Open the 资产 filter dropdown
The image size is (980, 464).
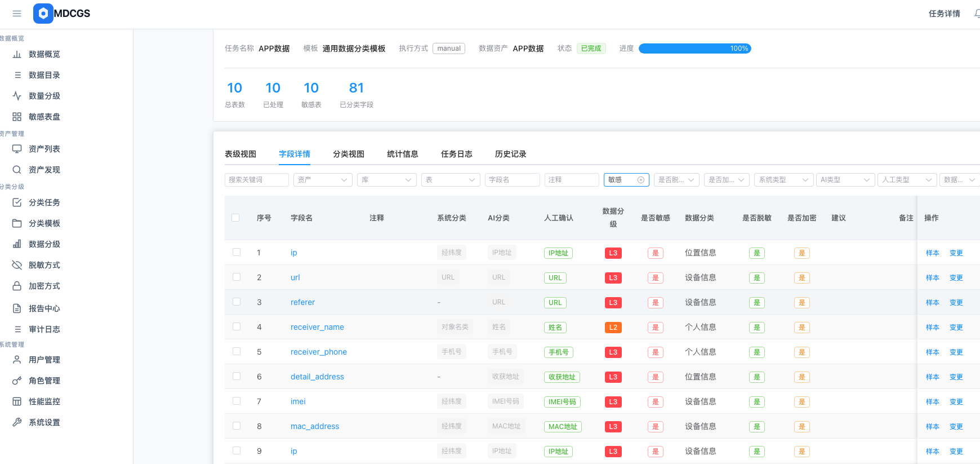coord(323,180)
